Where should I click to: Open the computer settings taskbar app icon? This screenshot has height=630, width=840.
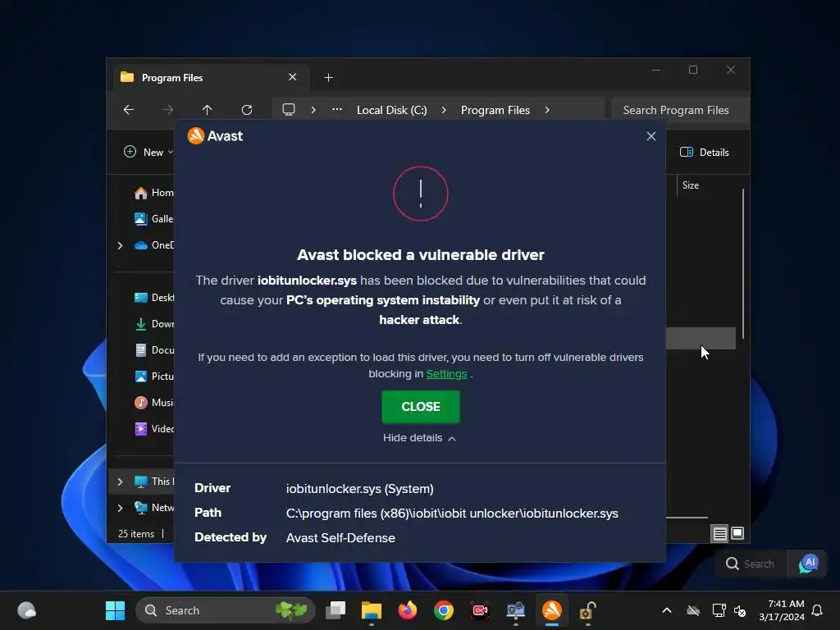(x=516, y=610)
